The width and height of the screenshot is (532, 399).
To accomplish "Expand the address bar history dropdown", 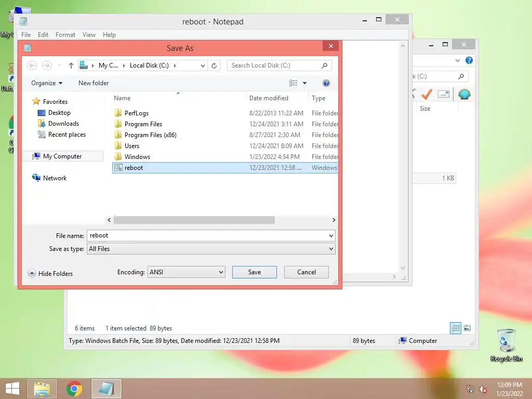I will 203,65.
